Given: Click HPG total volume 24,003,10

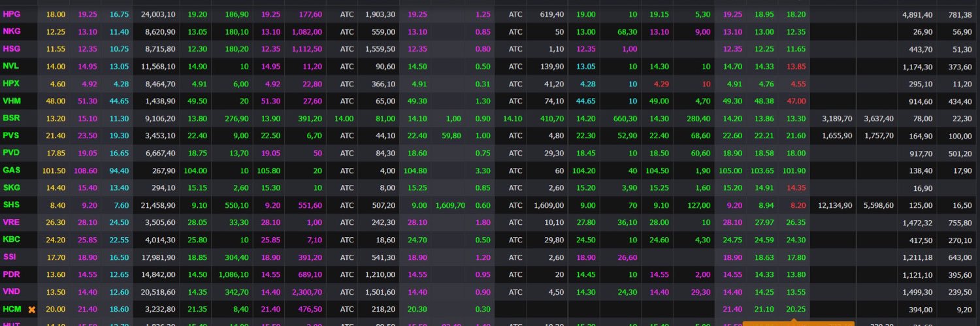Looking at the screenshot, I should click(x=157, y=14).
